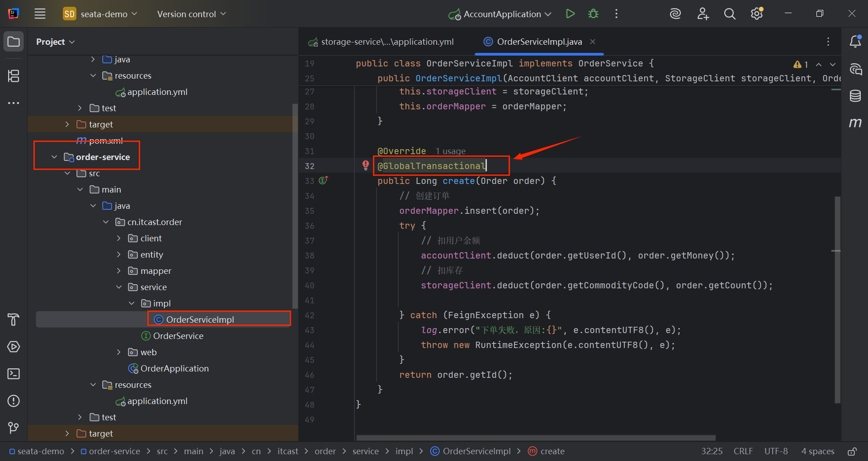Click project tree vertical scrollbar
868x461 pixels.
(x=295, y=206)
